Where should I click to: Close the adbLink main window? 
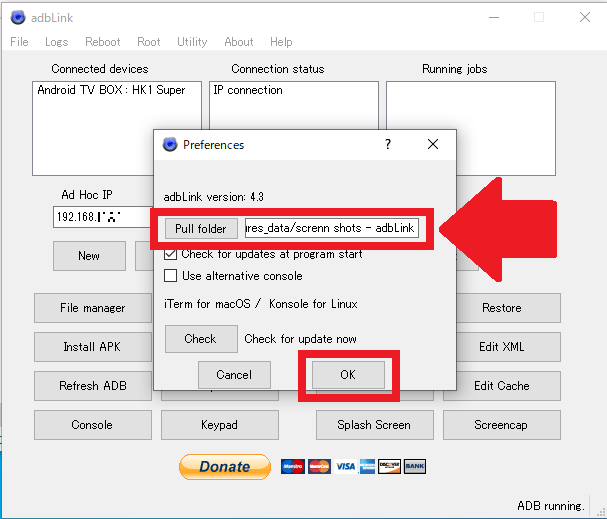[585, 17]
